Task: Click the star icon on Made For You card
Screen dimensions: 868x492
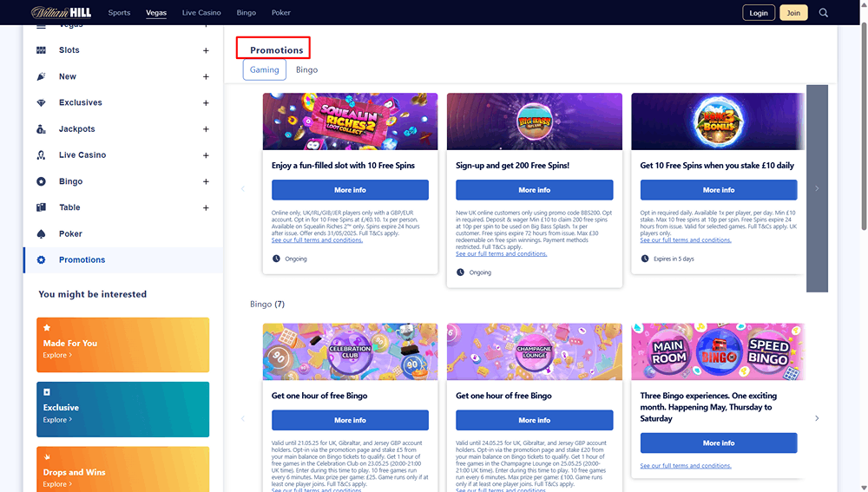Action: [x=47, y=328]
